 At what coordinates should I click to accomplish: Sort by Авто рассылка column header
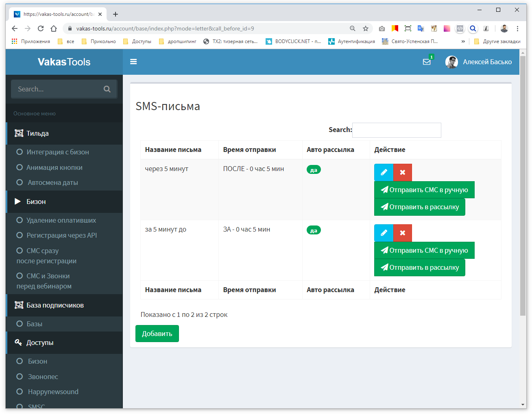(336, 150)
